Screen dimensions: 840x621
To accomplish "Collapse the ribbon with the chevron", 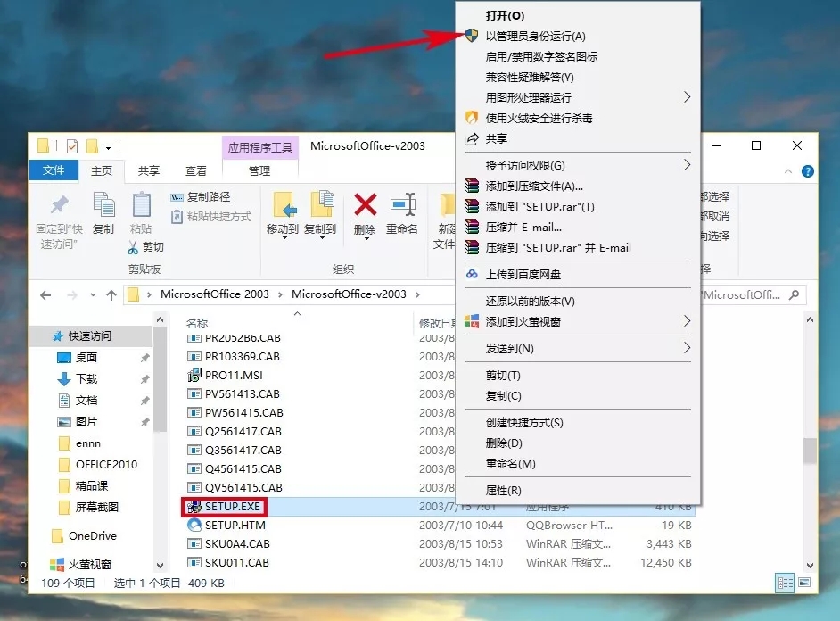I will click(788, 171).
